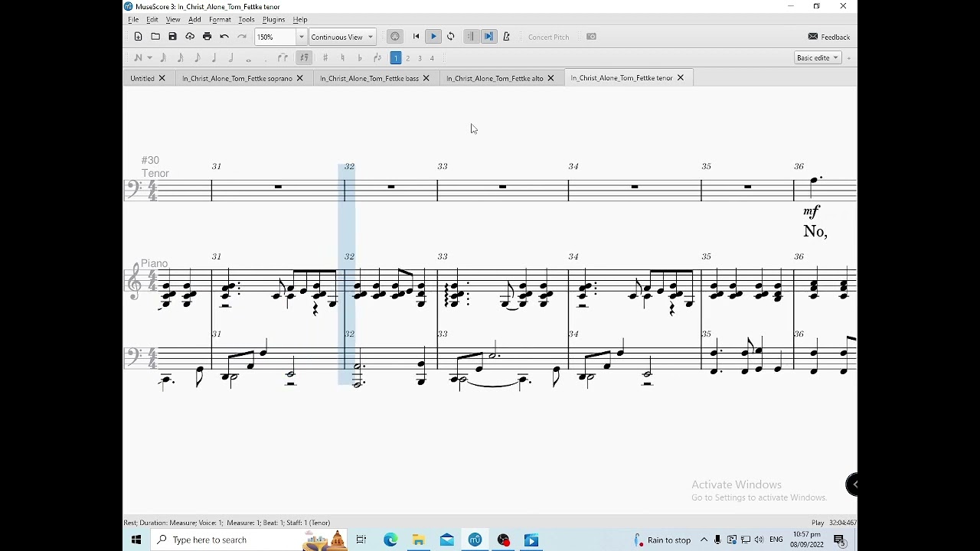Screen dimensions: 980x551
Task: Toggle play repeats
Action: 471,37
